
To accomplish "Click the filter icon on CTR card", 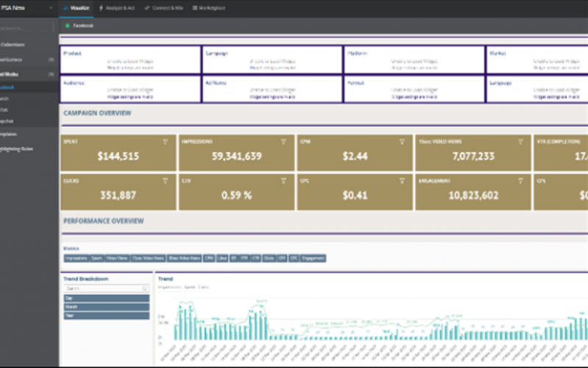I will [283, 180].
